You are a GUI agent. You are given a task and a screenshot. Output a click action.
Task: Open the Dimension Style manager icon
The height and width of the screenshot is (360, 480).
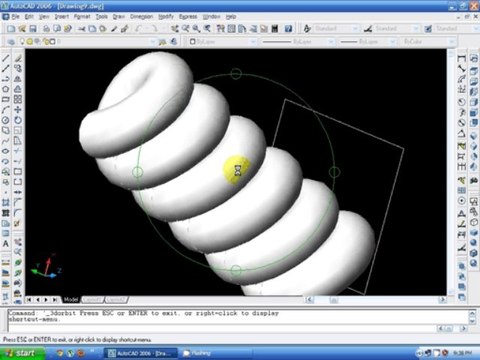(368, 29)
